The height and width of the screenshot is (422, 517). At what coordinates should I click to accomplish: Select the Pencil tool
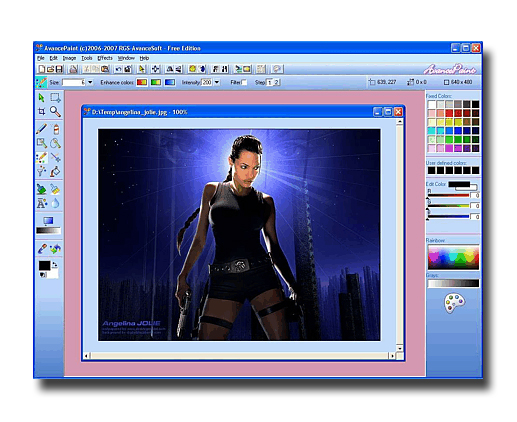pos(41,129)
